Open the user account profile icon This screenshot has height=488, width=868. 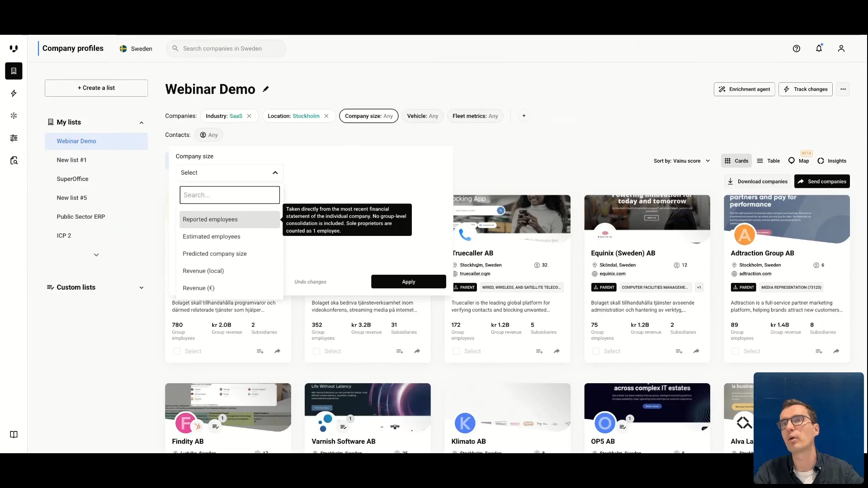(x=841, y=48)
